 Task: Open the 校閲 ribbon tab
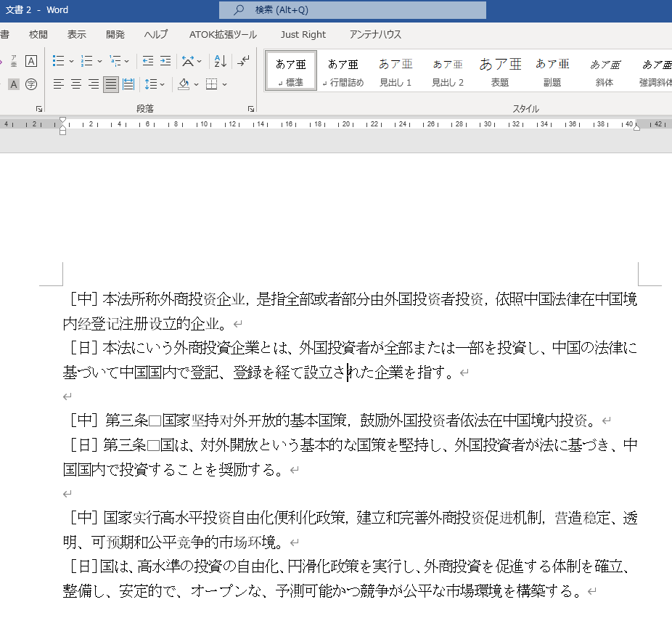pyautogui.click(x=38, y=34)
